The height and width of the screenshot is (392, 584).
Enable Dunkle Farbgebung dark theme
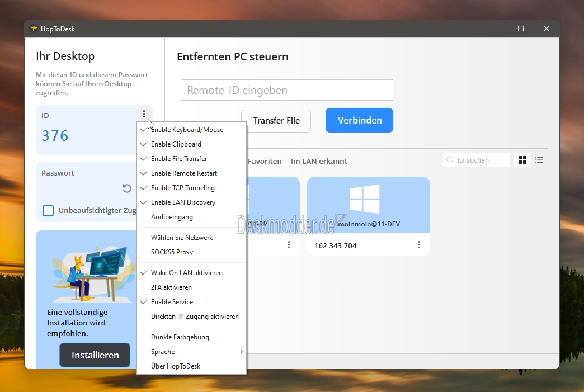pos(192,337)
